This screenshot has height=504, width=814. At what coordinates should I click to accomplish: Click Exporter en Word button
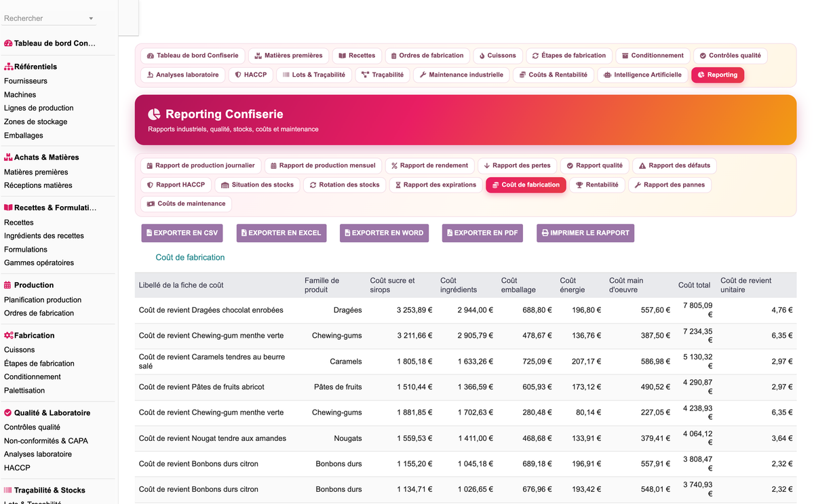tap(384, 233)
